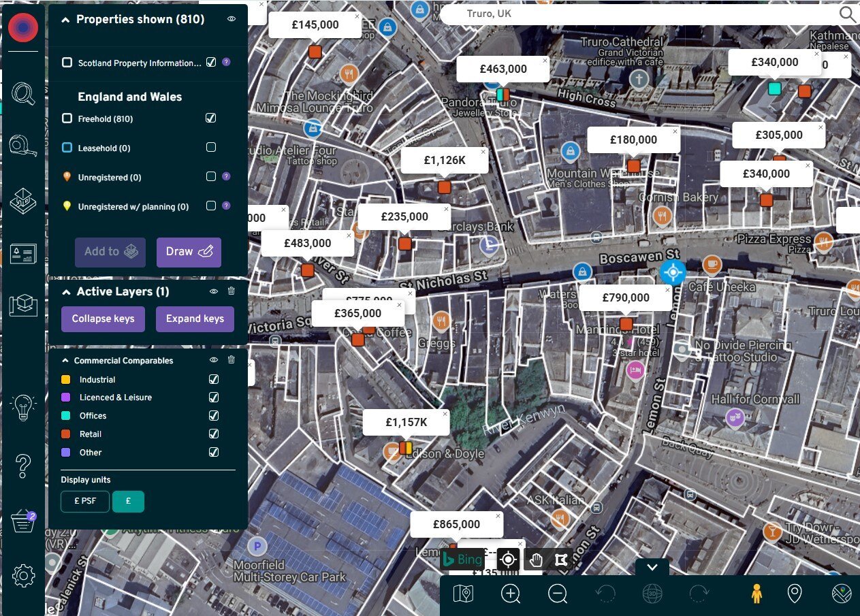Click the locate crosshair button
The image size is (860, 616).
pos(508,559)
